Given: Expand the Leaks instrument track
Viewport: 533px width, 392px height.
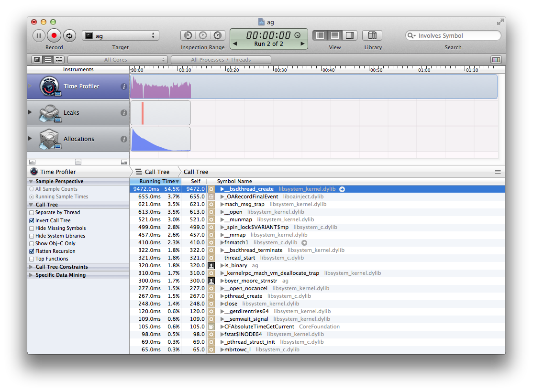Looking at the screenshot, I should click(x=30, y=112).
